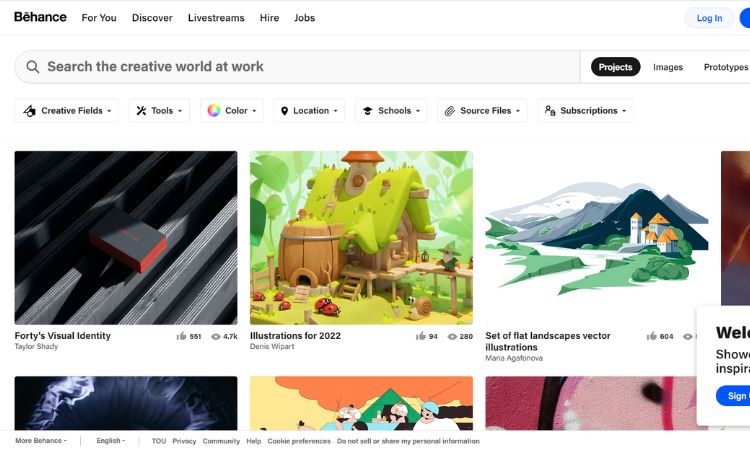Click thumbs-up icon on flat landscapes project
The width and height of the screenshot is (750, 450).
(651, 336)
